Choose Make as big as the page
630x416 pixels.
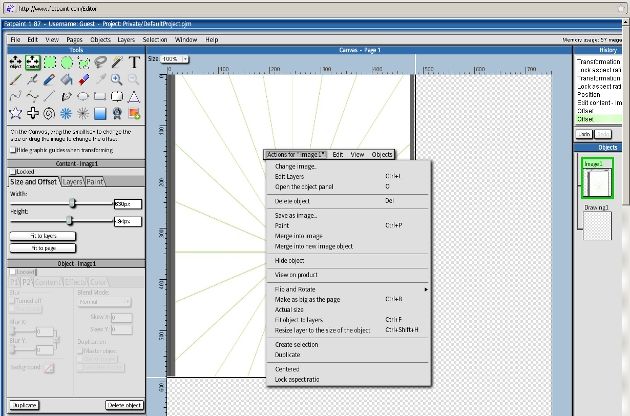point(348,299)
